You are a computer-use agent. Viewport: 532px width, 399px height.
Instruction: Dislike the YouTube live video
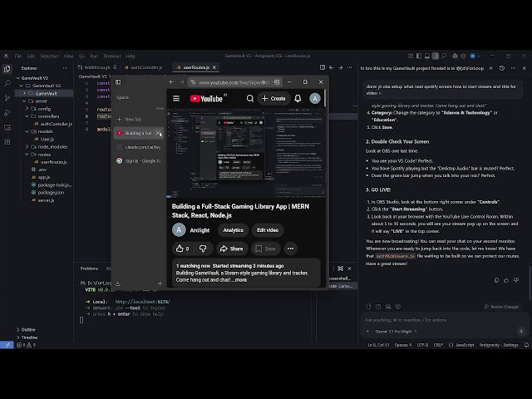tap(203, 249)
